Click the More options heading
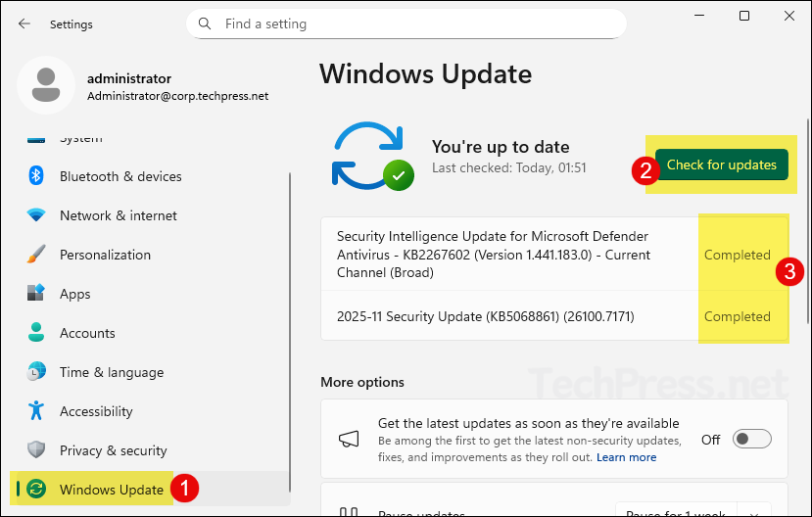Image resolution: width=812 pixels, height=517 pixels. [x=362, y=382]
